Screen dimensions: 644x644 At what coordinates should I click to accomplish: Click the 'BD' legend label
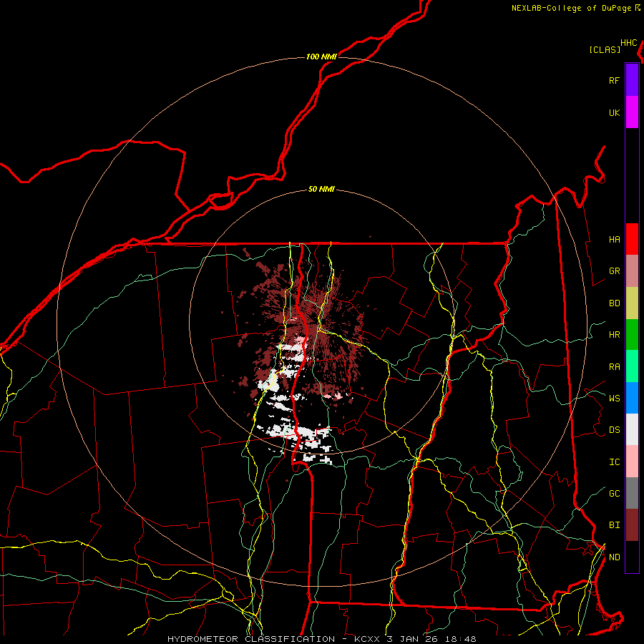pos(614,303)
